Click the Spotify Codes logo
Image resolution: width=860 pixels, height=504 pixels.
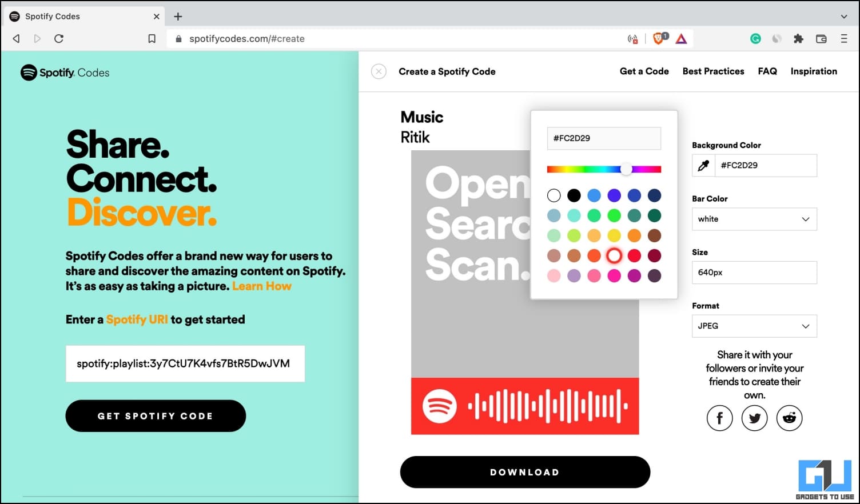coord(65,73)
